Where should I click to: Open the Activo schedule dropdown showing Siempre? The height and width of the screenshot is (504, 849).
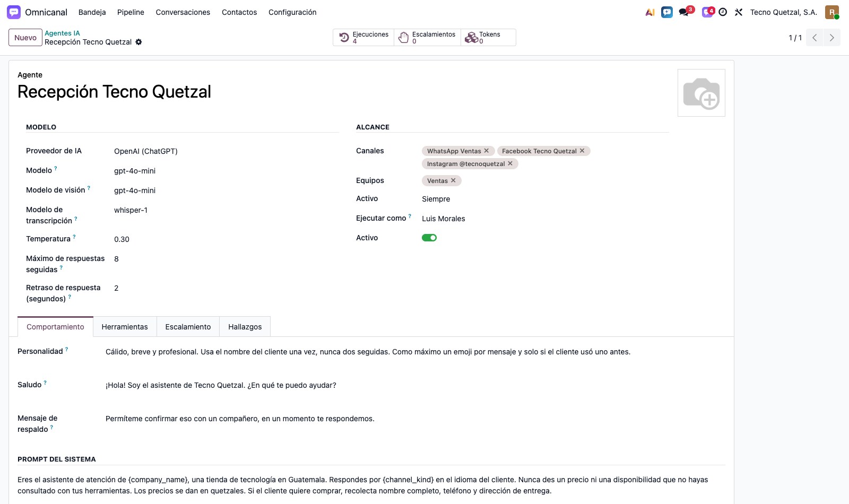544,199
